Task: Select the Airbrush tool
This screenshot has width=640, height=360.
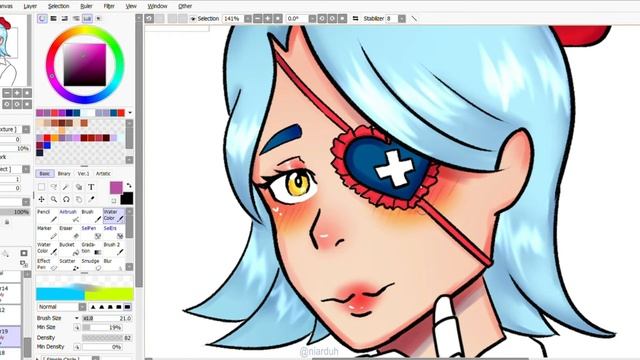Action: pos(69,216)
